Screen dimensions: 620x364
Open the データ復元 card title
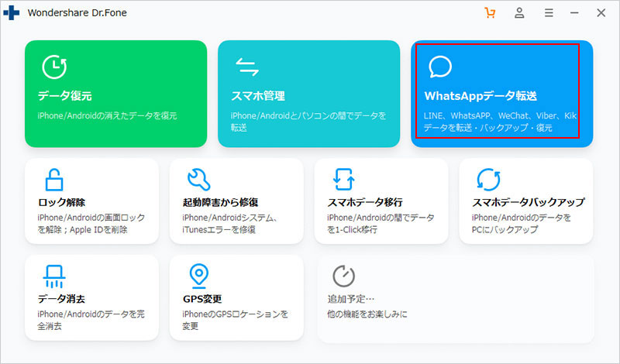[65, 96]
